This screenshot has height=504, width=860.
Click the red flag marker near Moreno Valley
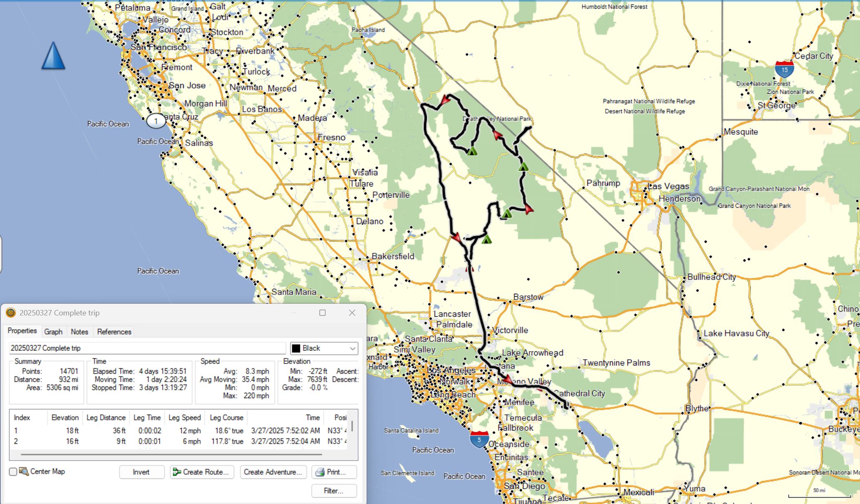point(509,379)
